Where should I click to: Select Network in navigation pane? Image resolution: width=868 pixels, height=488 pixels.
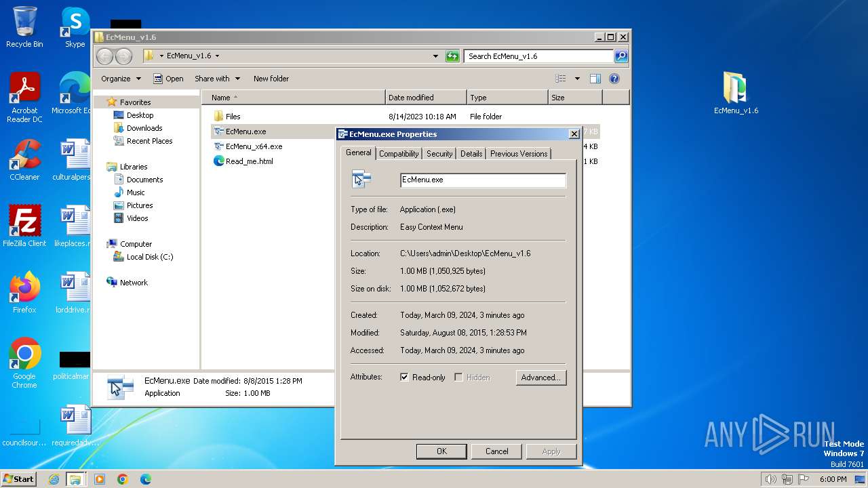134,283
